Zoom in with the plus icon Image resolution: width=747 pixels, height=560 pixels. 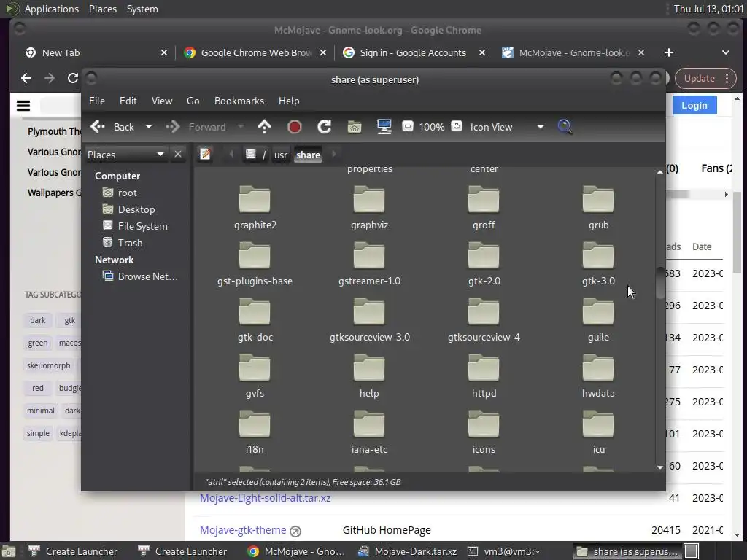coord(457,126)
